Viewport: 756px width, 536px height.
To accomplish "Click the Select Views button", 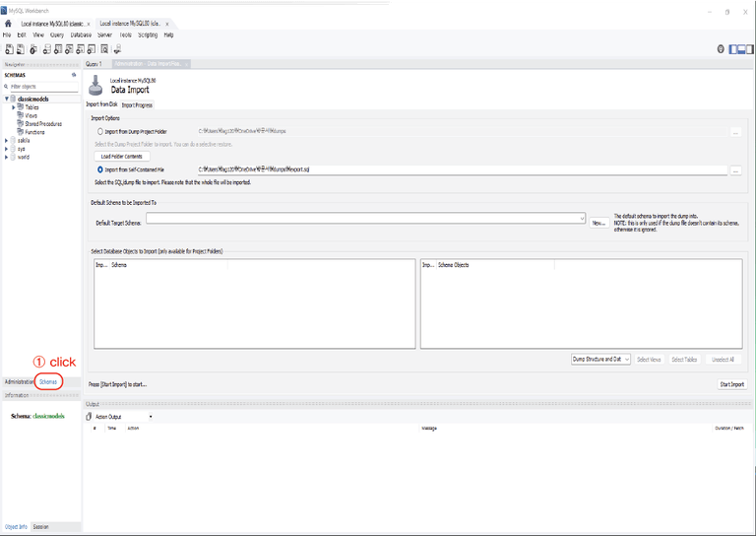I will tap(649, 360).
